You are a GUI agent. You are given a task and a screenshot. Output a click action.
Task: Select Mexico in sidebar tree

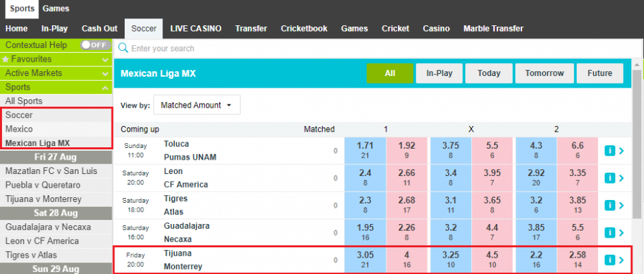click(x=57, y=129)
